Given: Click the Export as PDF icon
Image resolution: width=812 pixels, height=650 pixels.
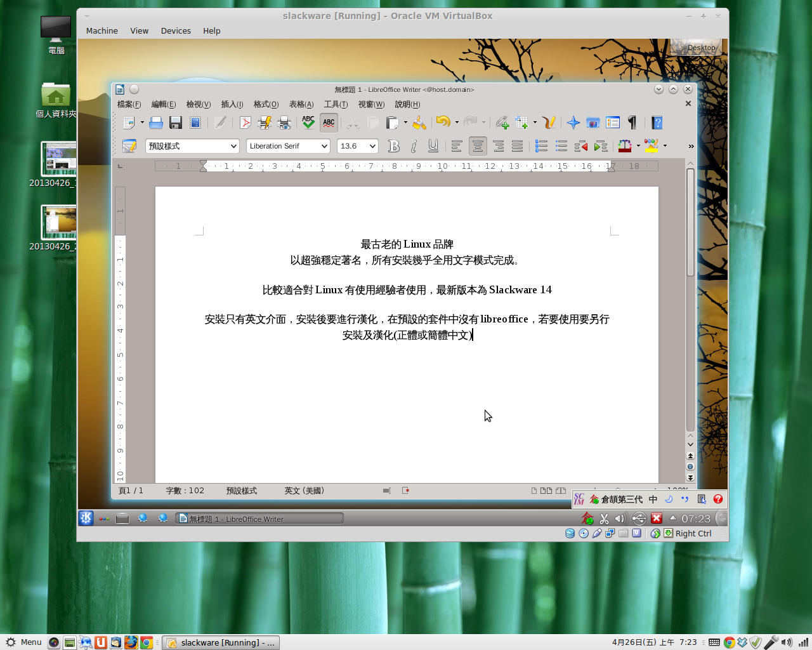Looking at the screenshot, I should pyautogui.click(x=245, y=123).
